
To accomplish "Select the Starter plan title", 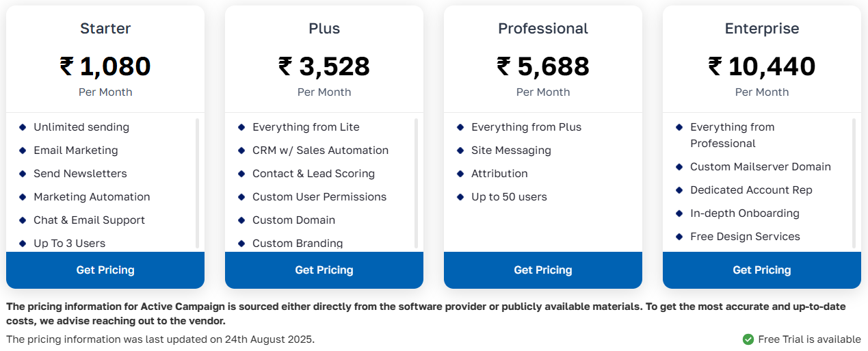I will [105, 29].
